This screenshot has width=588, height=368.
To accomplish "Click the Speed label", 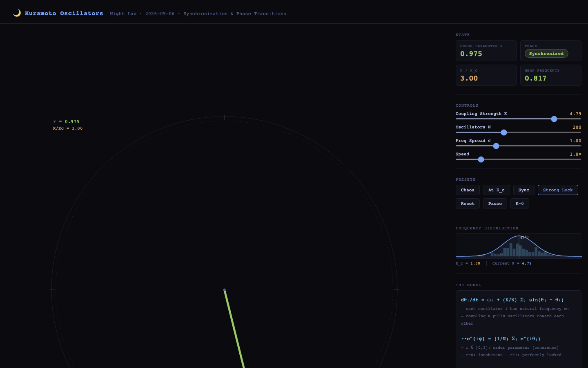I will [462, 154].
